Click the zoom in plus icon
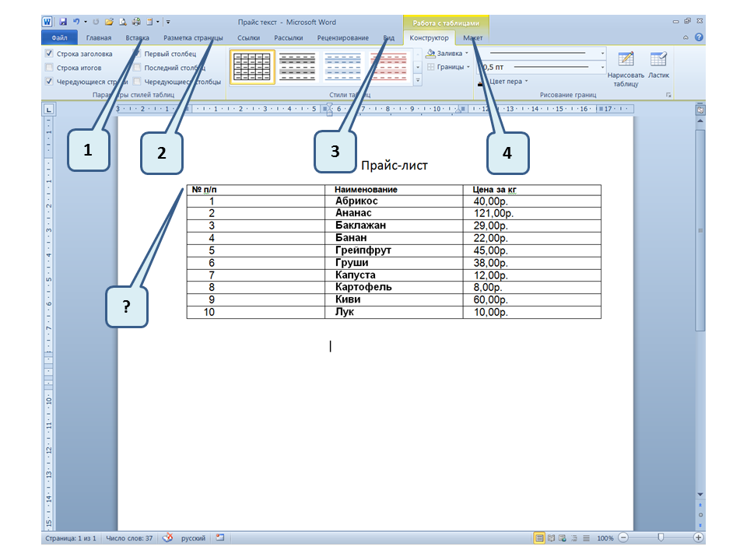 click(x=699, y=538)
